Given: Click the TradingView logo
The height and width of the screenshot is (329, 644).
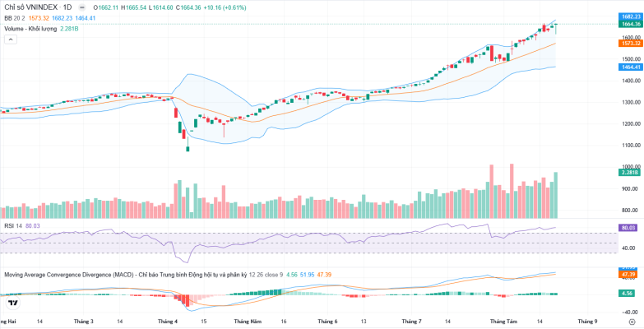Looking at the screenshot, I should coord(13,304).
